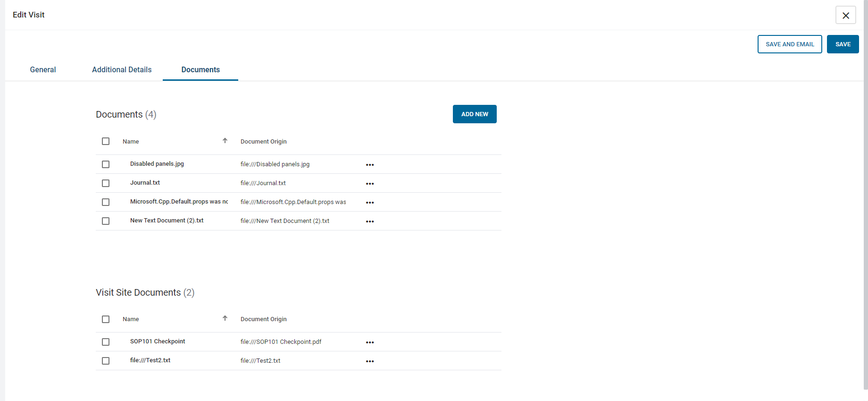Check the Journal.txt checkbox

point(106,183)
